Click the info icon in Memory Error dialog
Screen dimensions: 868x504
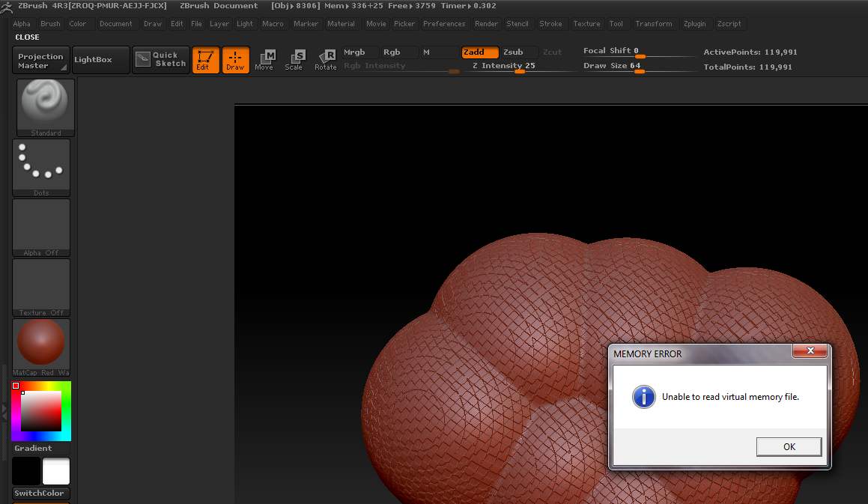[x=644, y=397]
